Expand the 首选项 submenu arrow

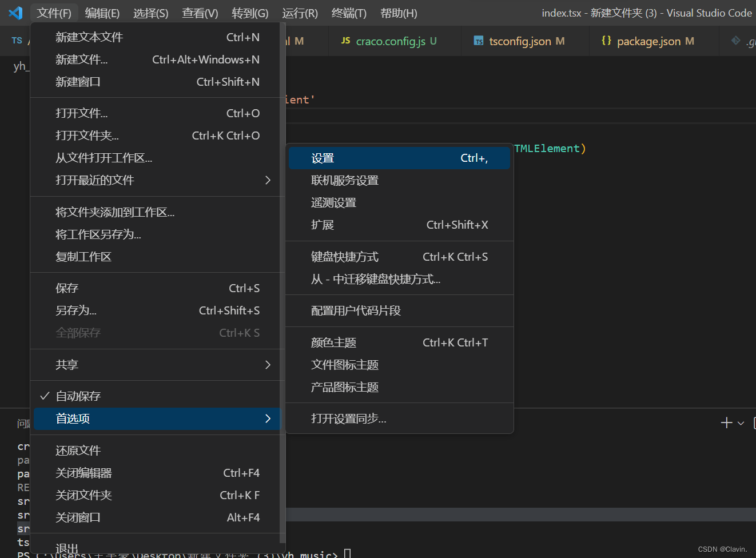pyautogui.click(x=268, y=418)
